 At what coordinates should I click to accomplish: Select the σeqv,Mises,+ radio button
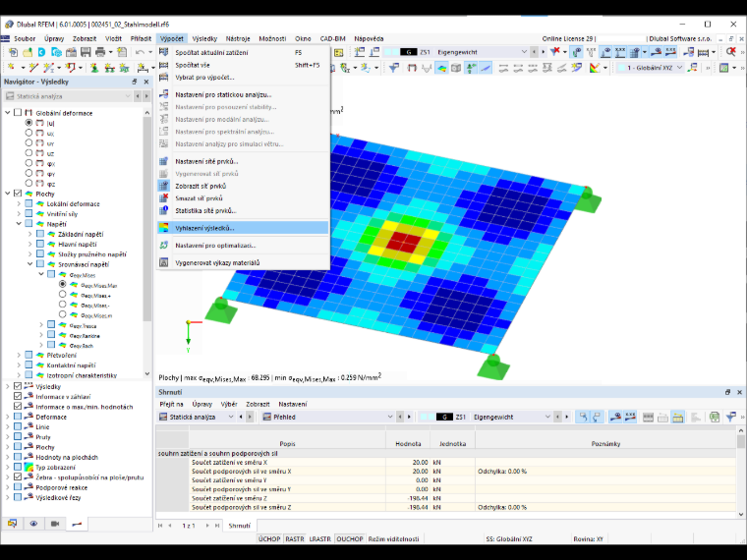tap(62, 295)
